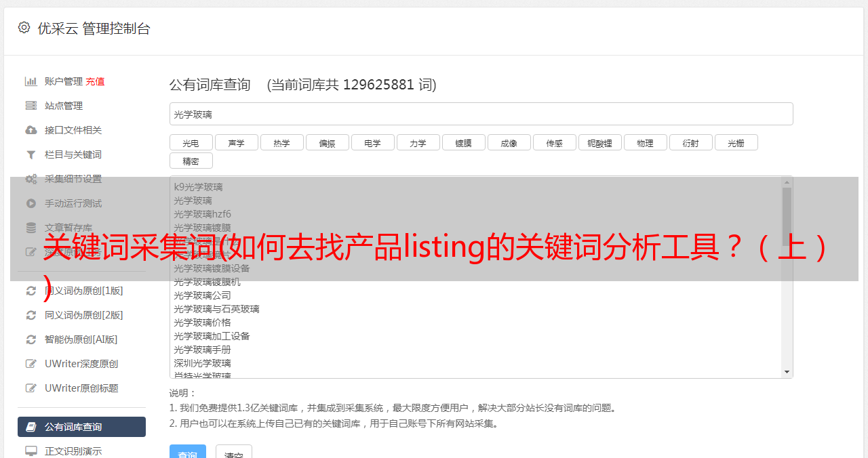This screenshot has height=458, width=868.
Task: Select 光学玻璃与石英玻璃 in results list
Action: 216,309
